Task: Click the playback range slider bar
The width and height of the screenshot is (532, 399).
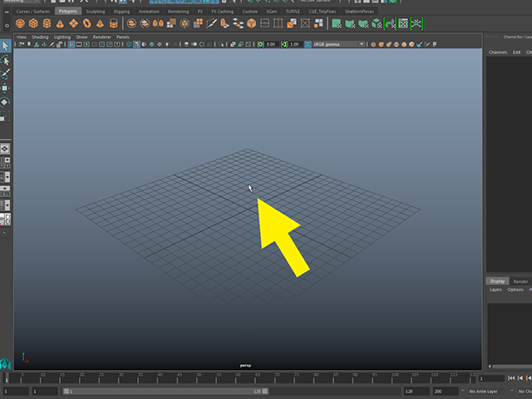Action: pyautogui.click(x=165, y=392)
